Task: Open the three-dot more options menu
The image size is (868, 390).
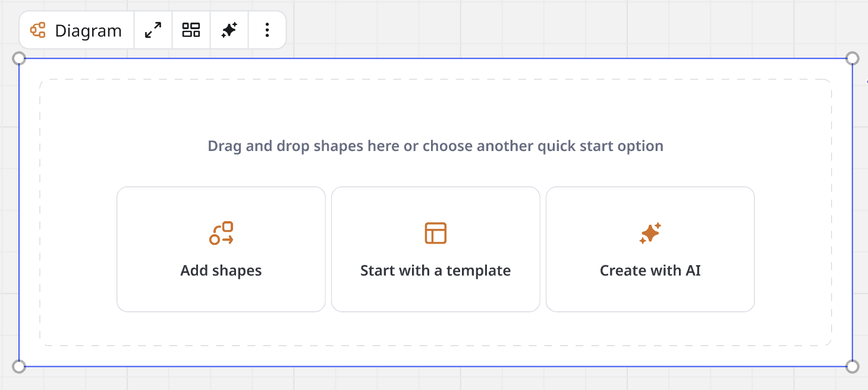Action: [267, 30]
